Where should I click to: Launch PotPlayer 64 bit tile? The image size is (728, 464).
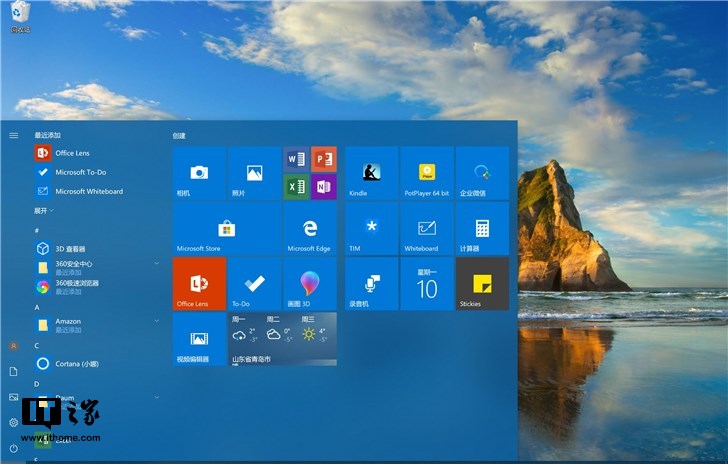tap(427, 173)
